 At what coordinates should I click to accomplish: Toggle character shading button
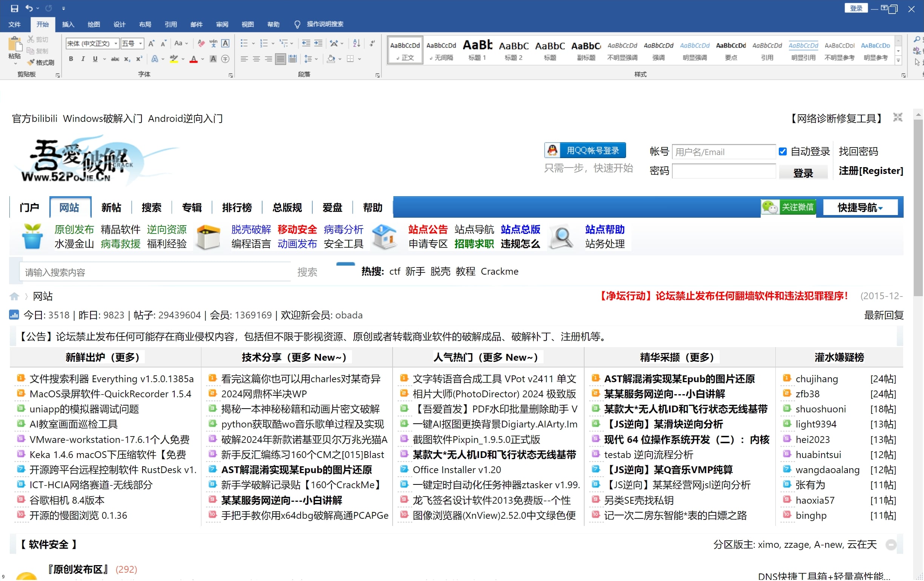pyautogui.click(x=213, y=59)
